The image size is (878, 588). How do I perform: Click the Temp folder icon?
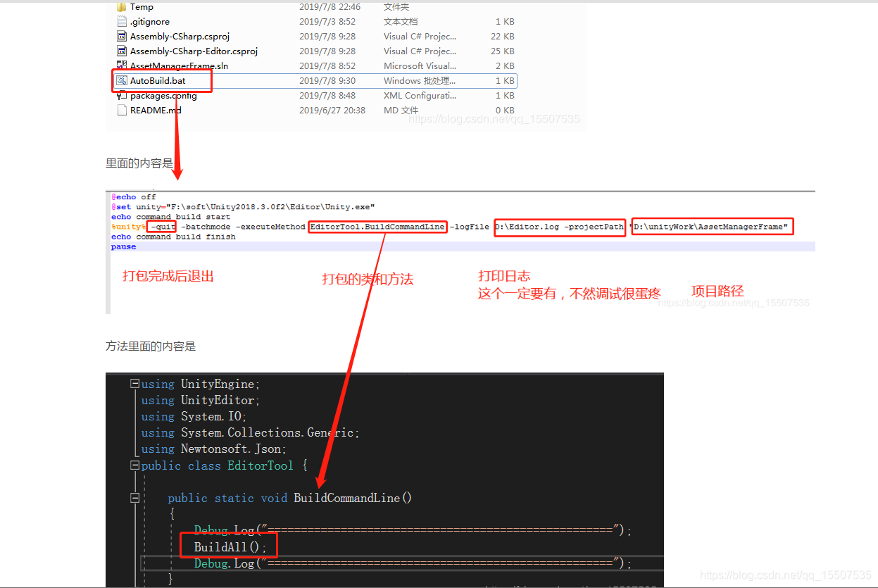(x=121, y=7)
